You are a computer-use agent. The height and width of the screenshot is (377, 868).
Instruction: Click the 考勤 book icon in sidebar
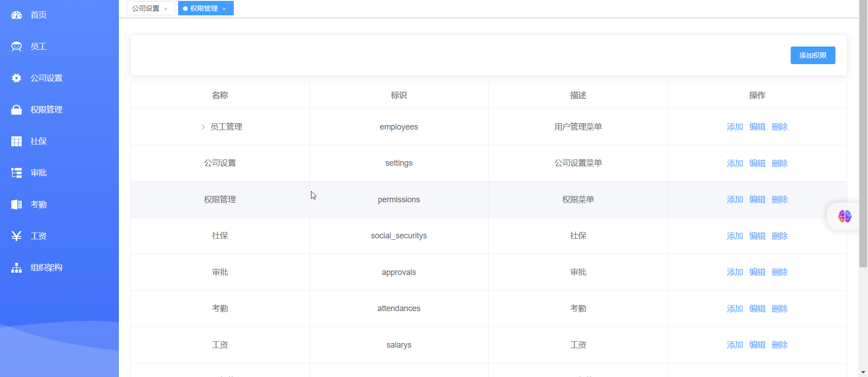tap(16, 205)
